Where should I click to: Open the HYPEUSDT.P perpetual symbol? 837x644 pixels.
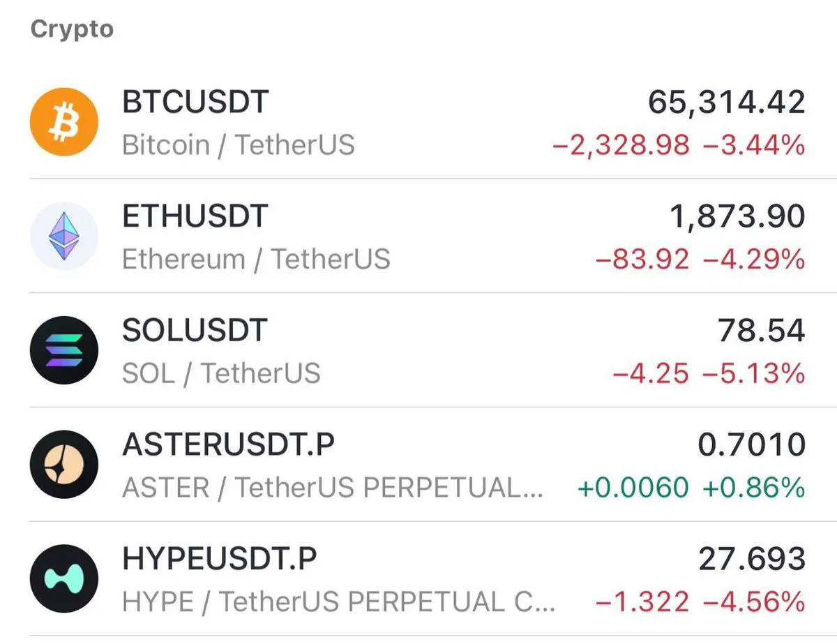click(x=220, y=558)
